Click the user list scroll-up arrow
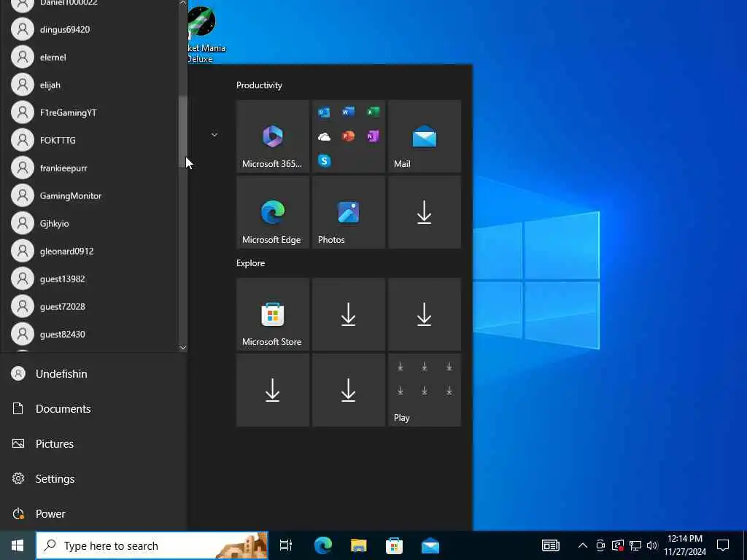The image size is (747, 560). point(183,3)
